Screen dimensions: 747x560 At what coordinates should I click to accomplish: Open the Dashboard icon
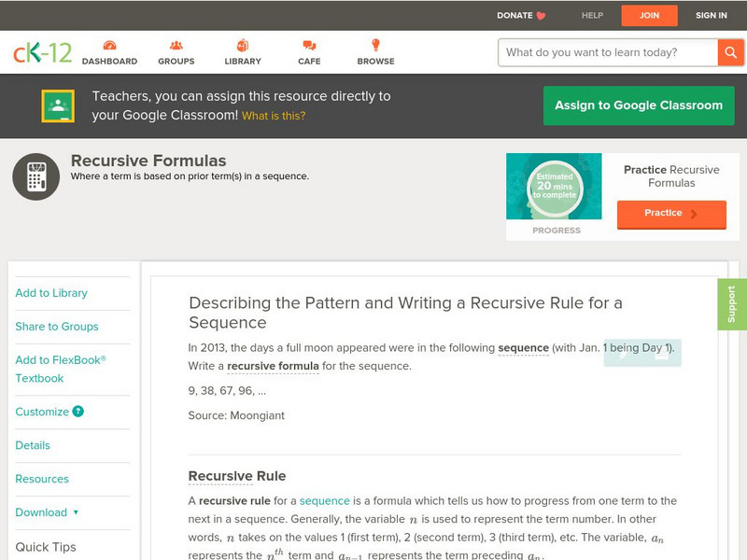(x=109, y=46)
